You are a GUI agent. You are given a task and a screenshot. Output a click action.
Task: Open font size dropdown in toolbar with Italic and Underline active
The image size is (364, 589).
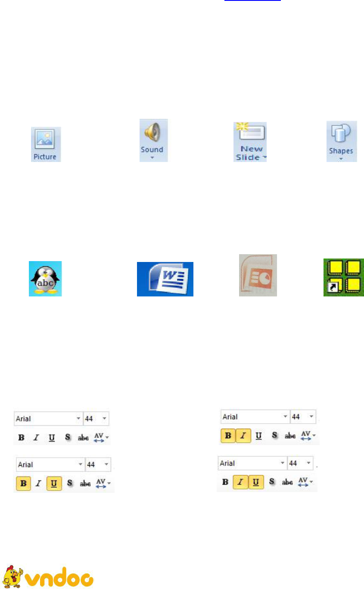(308, 464)
